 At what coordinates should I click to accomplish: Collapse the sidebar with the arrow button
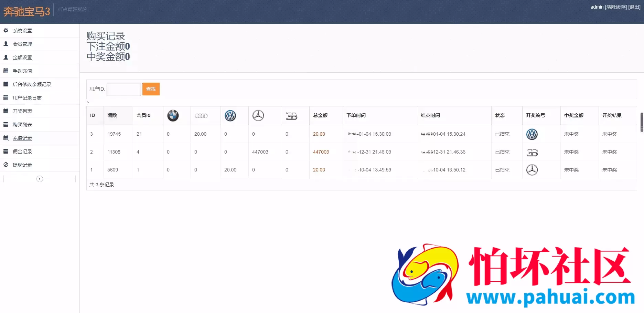(40, 179)
